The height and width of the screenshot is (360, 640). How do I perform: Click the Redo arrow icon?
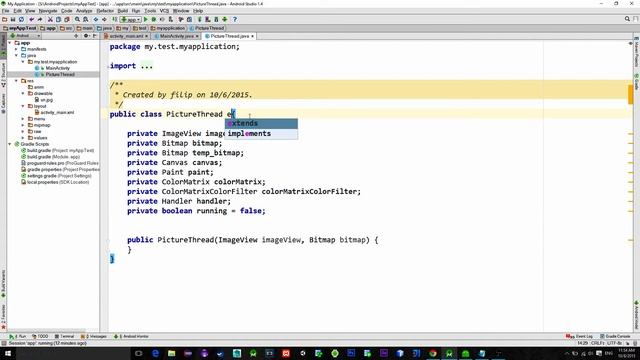pyautogui.click(x=40, y=19)
